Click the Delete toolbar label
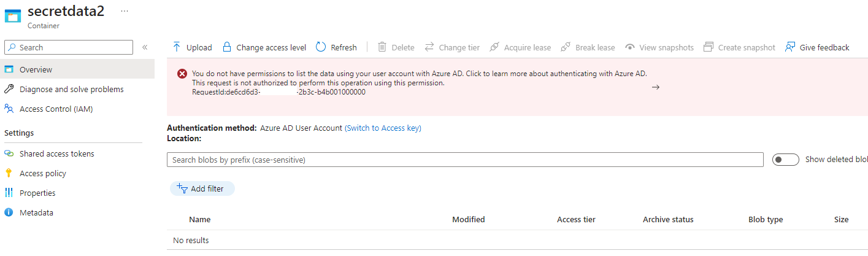The height and width of the screenshot is (256, 868). click(403, 47)
